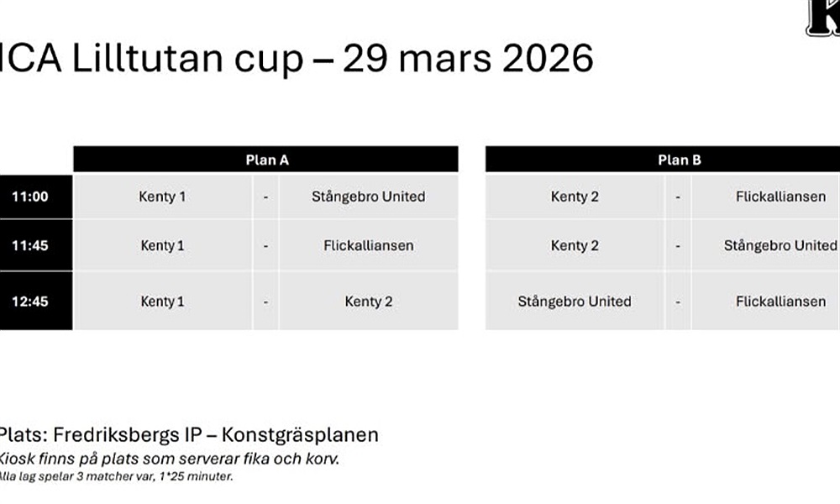Click Flickalliansen in Plan A's 11:45 match
This screenshot has height=504, width=840.
point(368,245)
